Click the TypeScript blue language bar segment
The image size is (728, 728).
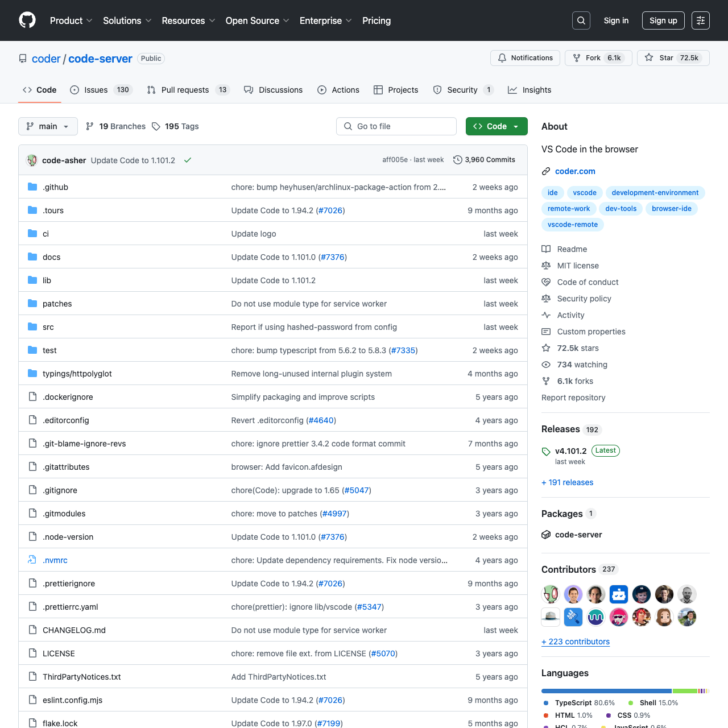click(606, 691)
